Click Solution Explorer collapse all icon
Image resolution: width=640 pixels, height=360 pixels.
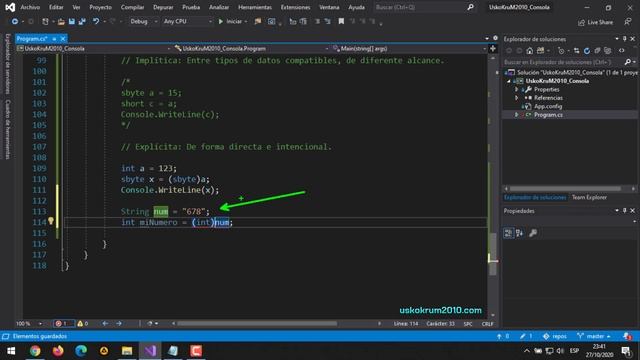pos(597,51)
